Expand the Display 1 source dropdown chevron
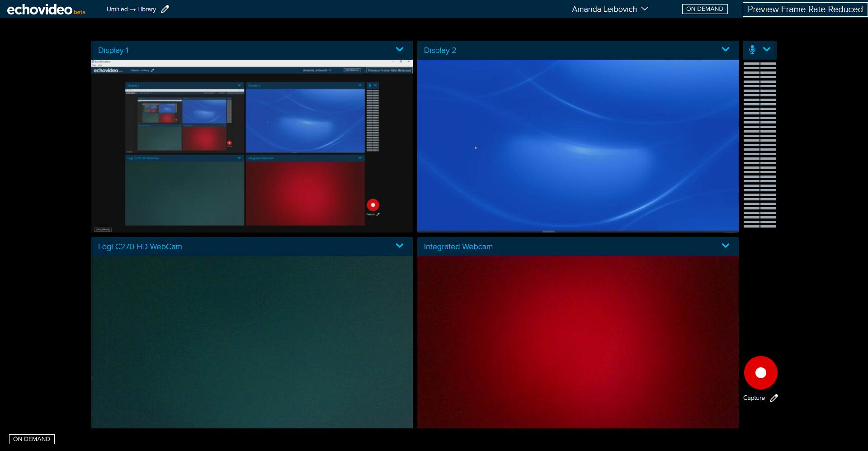Screen dimensions: 868x451 point(400,50)
